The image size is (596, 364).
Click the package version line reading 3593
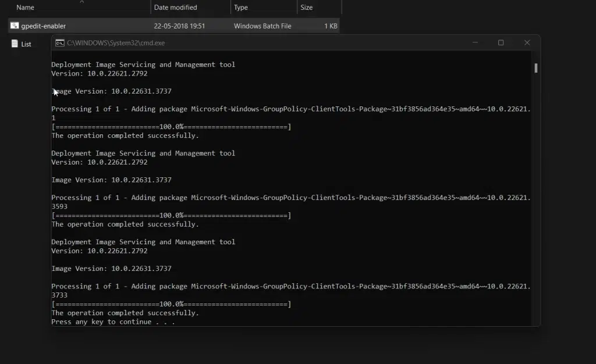59,206
